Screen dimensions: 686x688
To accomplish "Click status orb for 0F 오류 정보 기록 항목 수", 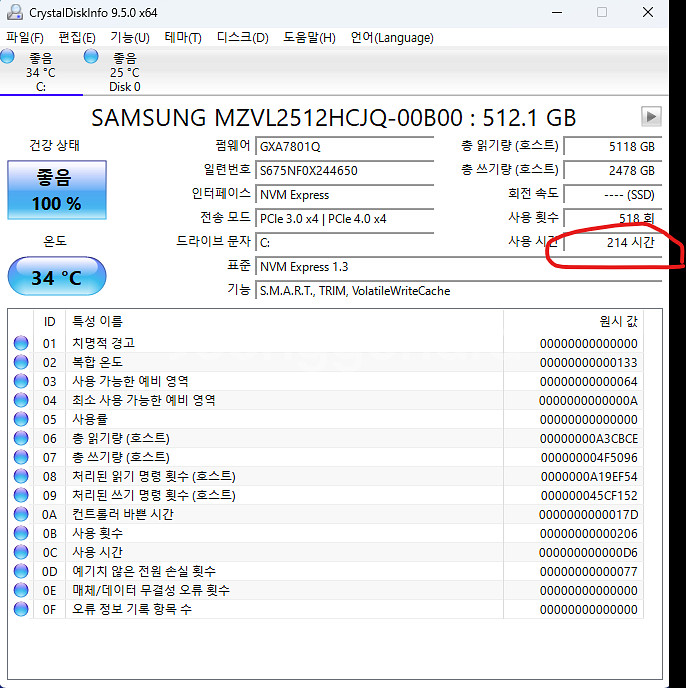I will [21, 609].
